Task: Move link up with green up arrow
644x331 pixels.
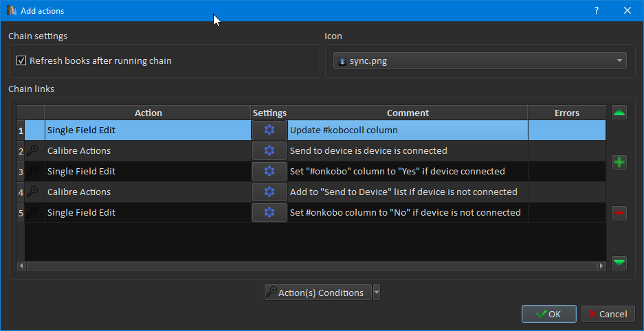Action: [619, 113]
